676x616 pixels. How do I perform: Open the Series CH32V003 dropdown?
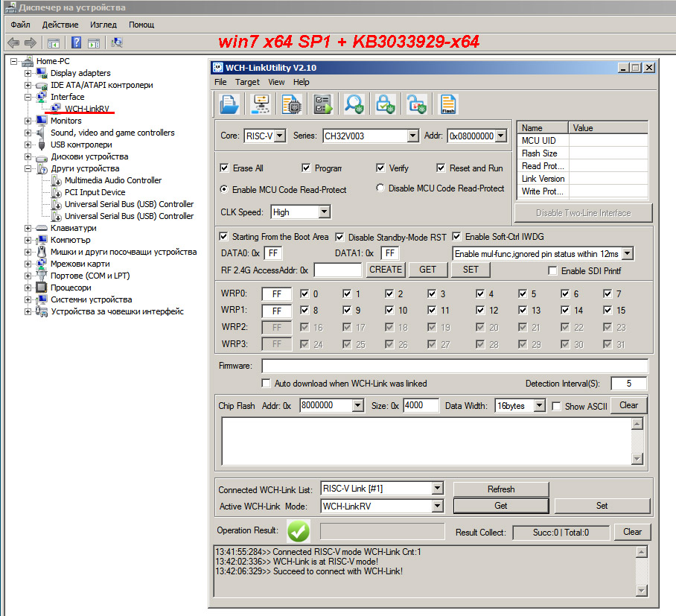[413, 136]
